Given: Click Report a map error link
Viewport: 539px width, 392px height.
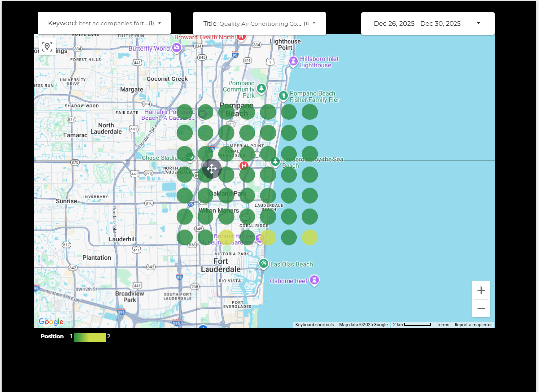Looking at the screenshot, I should click(x=473, y=325).
